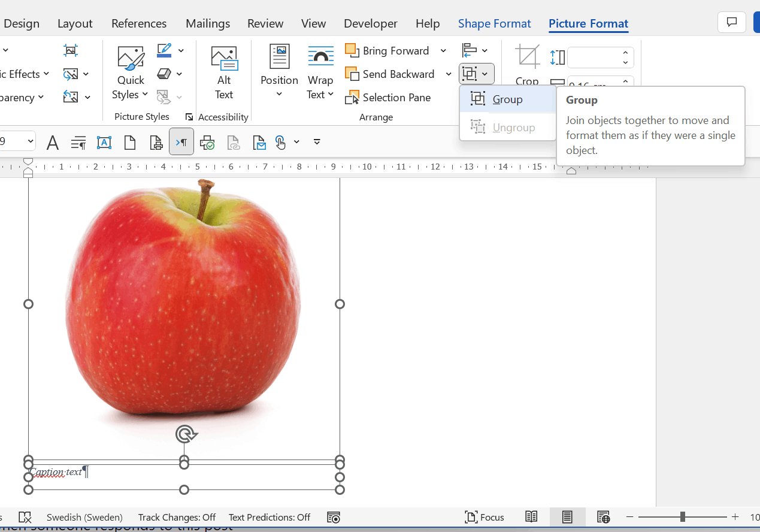Switch to the Design tab
The height and width of the screenshot is (532, 760).
pos(22,23)
